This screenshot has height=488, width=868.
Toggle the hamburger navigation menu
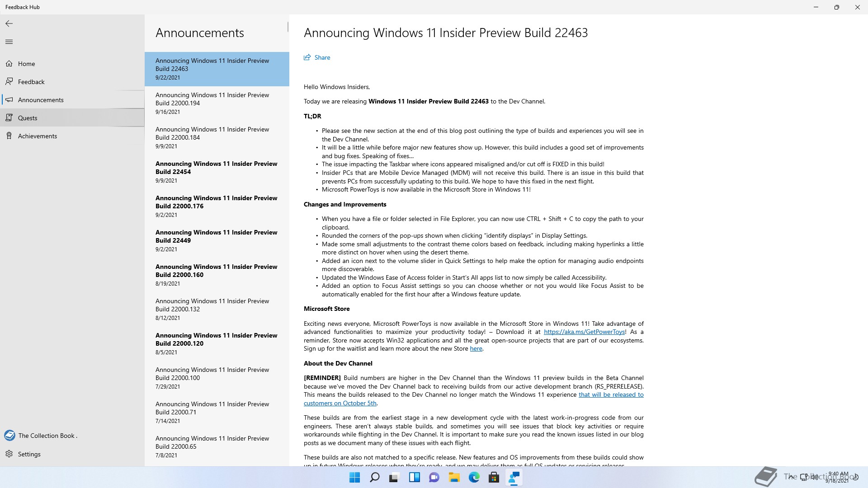point(9,42)
